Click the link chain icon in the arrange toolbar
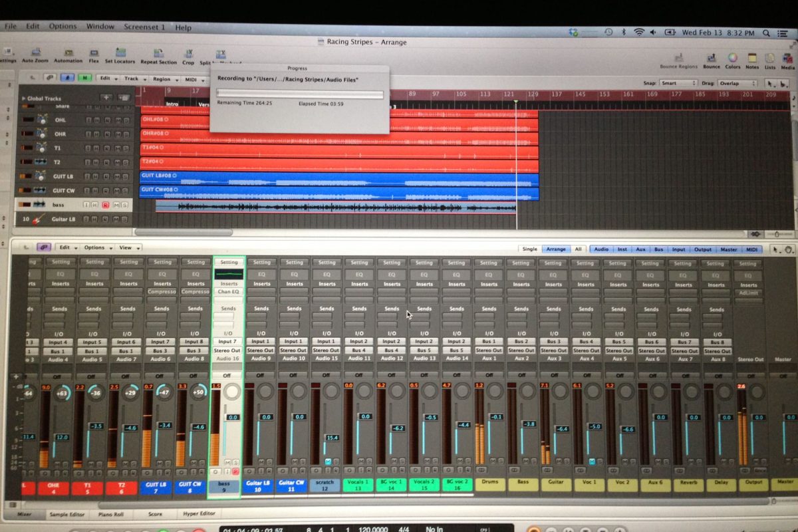This screenshot has width=798, height=532. tap(49, 78)
